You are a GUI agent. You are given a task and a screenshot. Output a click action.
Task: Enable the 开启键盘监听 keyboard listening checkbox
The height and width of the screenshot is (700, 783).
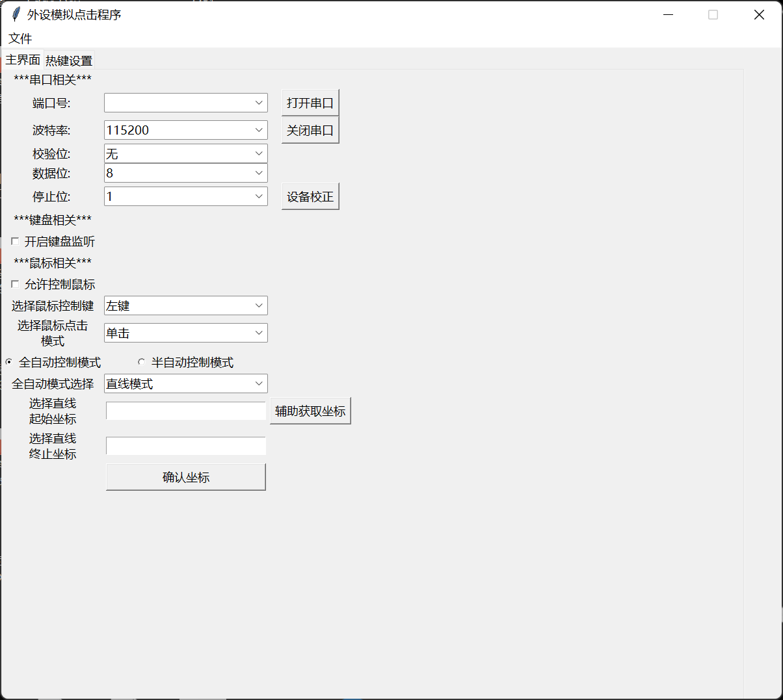coord(14,241)
